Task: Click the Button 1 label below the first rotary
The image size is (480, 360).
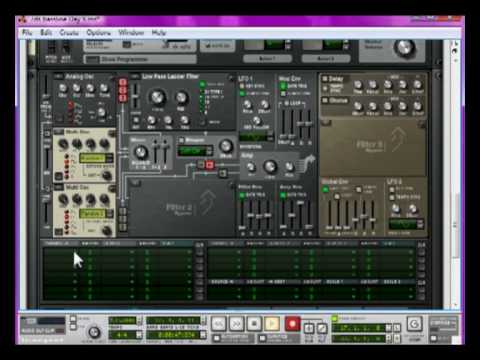Action: (x=267, y=59)
